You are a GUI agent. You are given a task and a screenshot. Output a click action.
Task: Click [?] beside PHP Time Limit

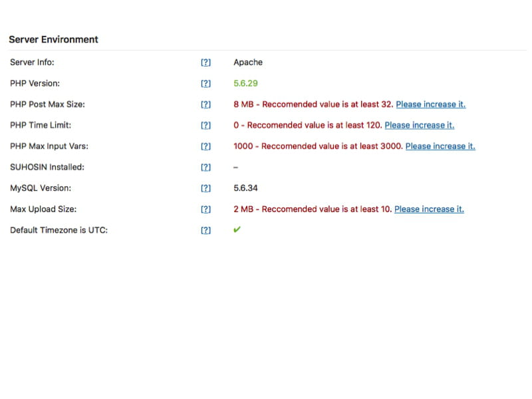(205, 126)
